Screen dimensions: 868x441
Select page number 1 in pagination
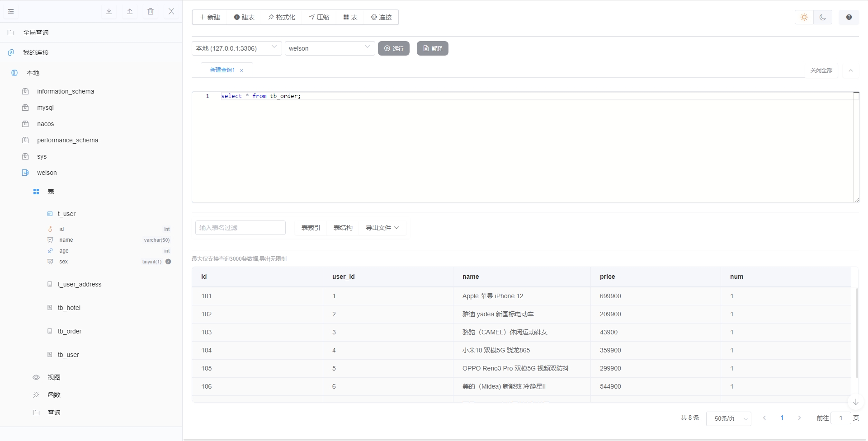[782, 418]
